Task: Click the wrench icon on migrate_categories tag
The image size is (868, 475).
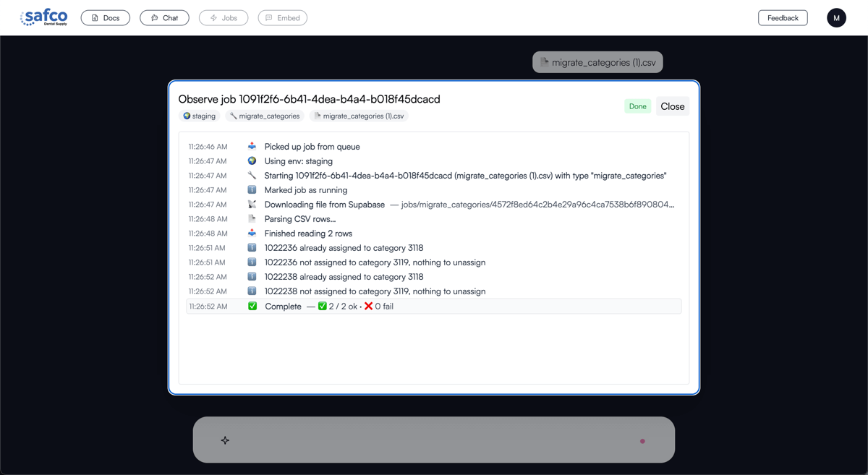Action: 232,115
